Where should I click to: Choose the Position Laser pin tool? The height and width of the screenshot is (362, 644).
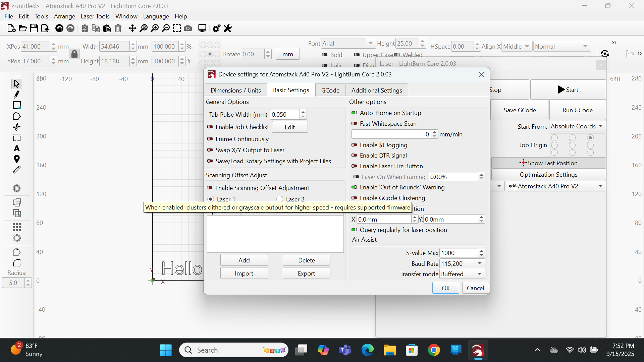(16, 159)
